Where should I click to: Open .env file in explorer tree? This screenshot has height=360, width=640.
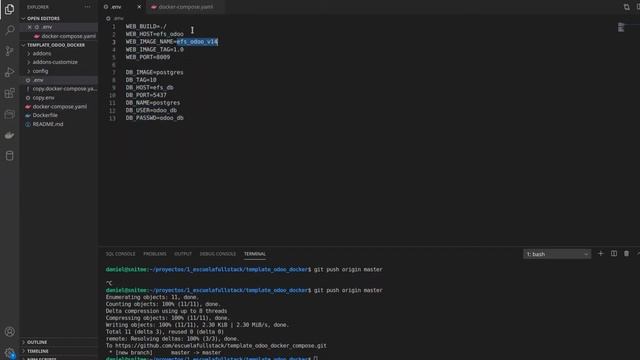tap(38, 80)
